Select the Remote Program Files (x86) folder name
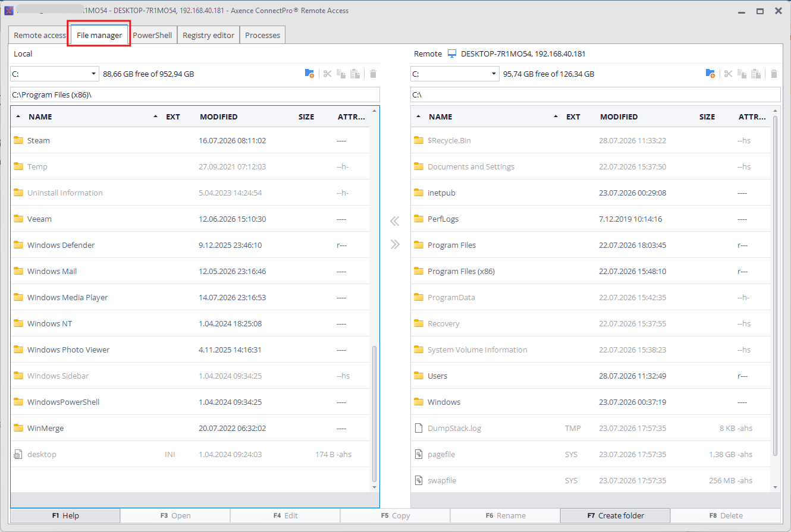The image size is (791, 532). [462, 271]
